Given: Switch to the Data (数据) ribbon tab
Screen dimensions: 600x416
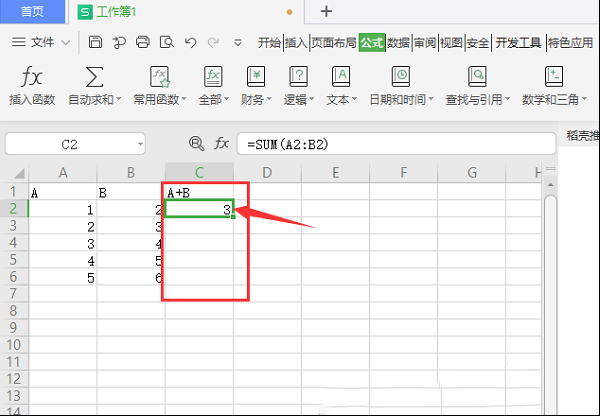Looking at the screenshot, I should [398, 42].
